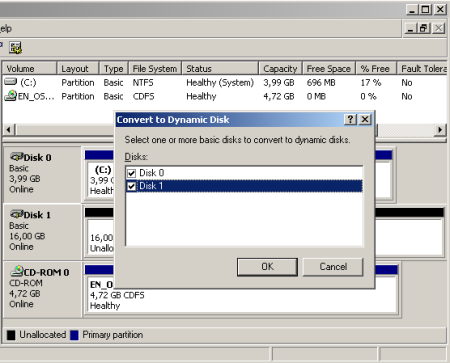
Task: Select the Disk 0 label in graphical pane
Action: pos(37,157)
